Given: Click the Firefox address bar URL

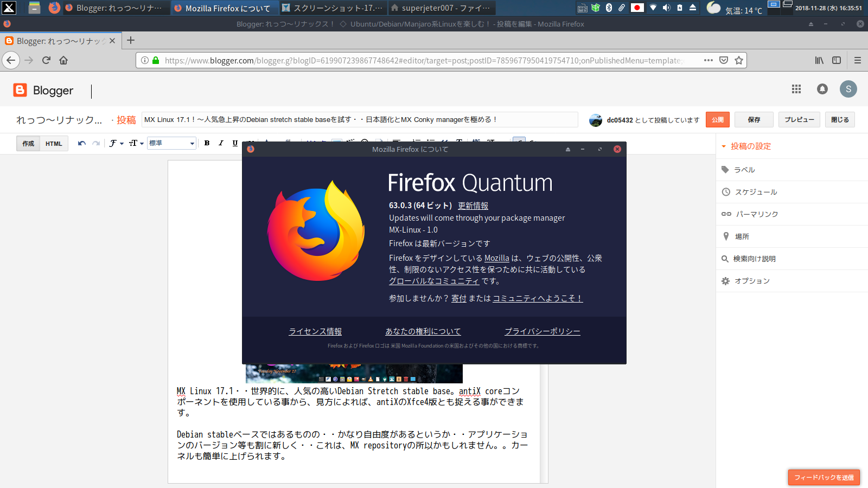Looking at the screenshot, I should pyautogui.click(x=423, y=60).
